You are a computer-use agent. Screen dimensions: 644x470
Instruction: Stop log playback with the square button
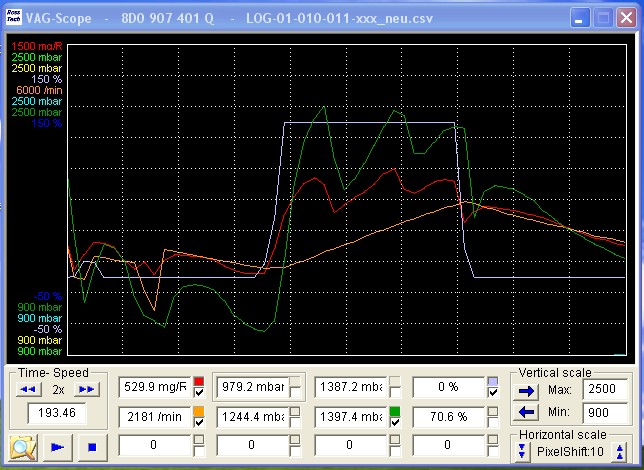tap(92, 447)
